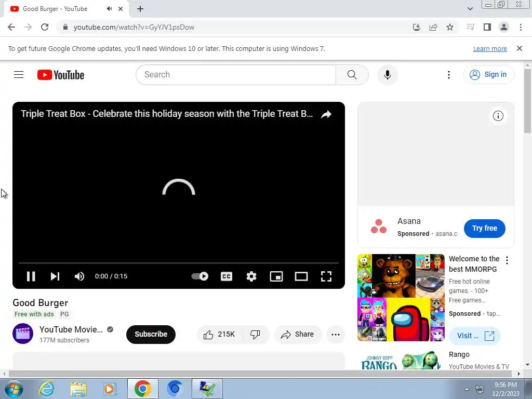The width and height of the screenshot is (532, 399).
Task: Open player settings gear
Action: tap(251, 276)
